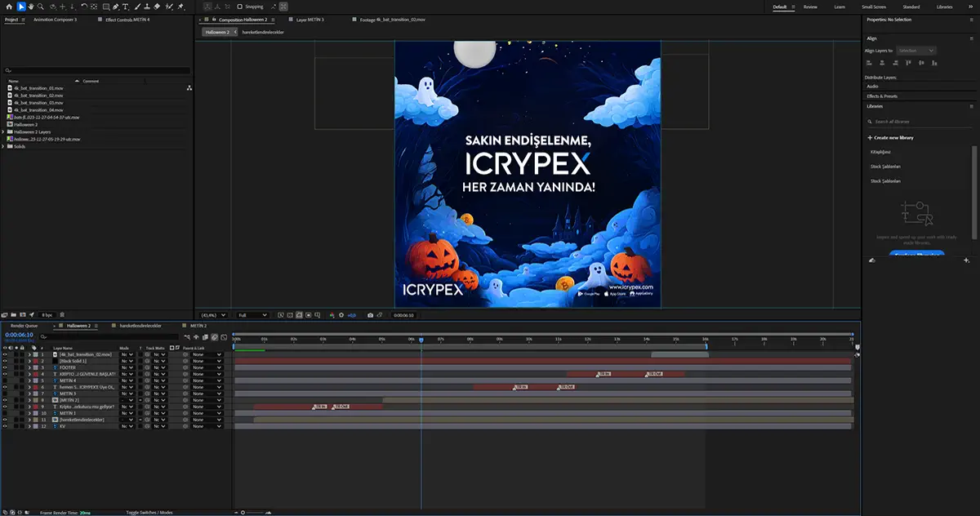Click Create new library
The image size is (980, 516).
pos(891,138)
